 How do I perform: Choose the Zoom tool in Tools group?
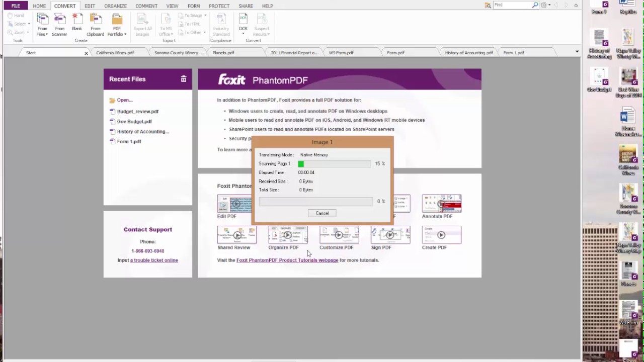click(x=18, y=32)
